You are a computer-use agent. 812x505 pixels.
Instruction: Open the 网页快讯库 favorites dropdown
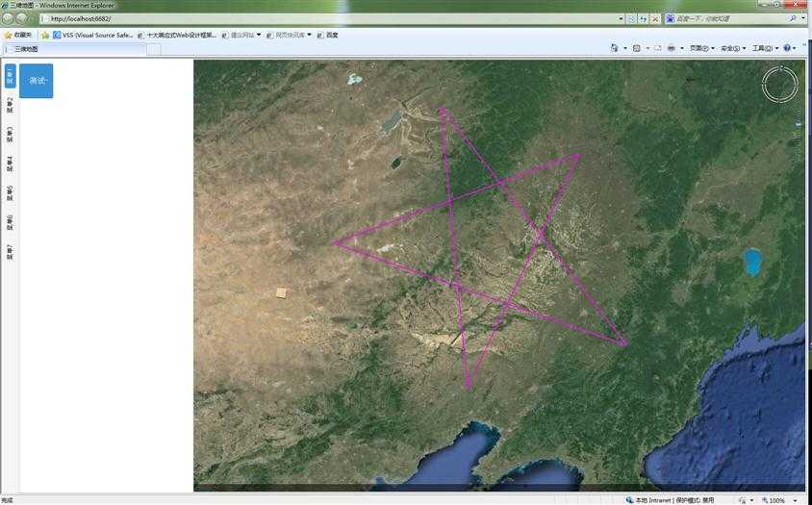(x=289, y=36)
